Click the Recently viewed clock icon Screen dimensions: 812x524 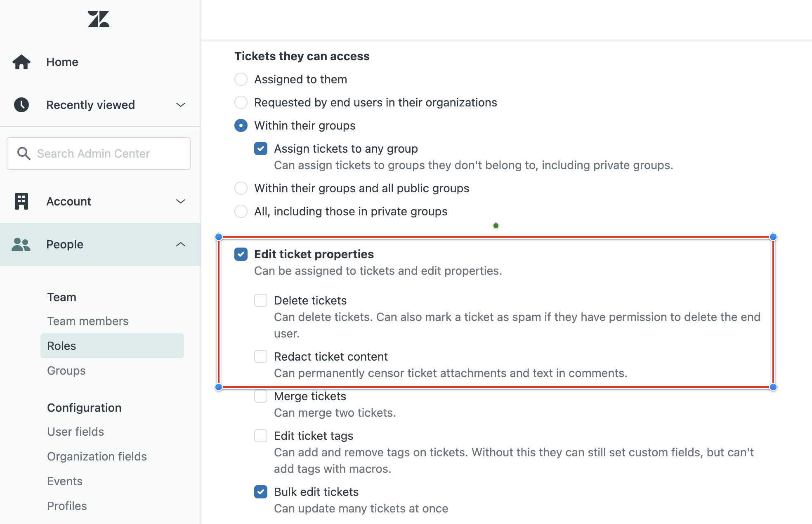point(21,105)
